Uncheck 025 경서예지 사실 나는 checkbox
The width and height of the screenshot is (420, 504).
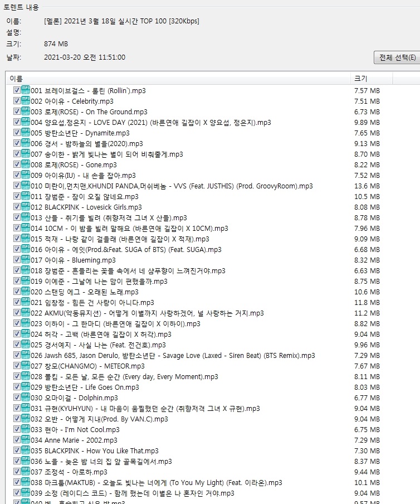tap(17, 345)
